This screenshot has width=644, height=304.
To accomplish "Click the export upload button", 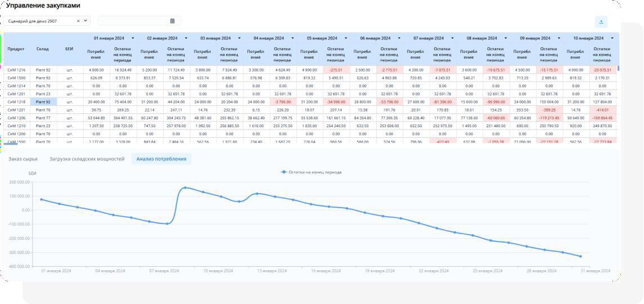I will point(601,22).
